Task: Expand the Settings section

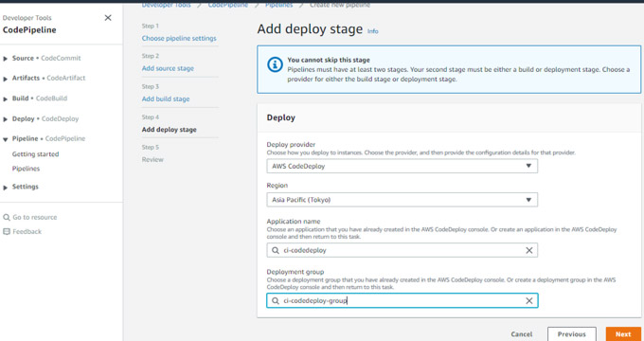Action: [6, 188]
